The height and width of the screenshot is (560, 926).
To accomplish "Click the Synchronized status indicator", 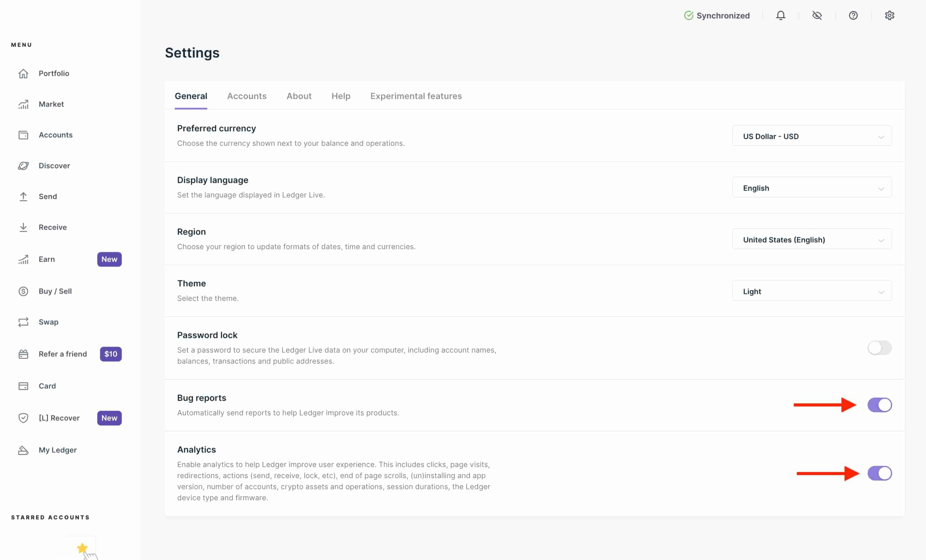I will (717, 16).
